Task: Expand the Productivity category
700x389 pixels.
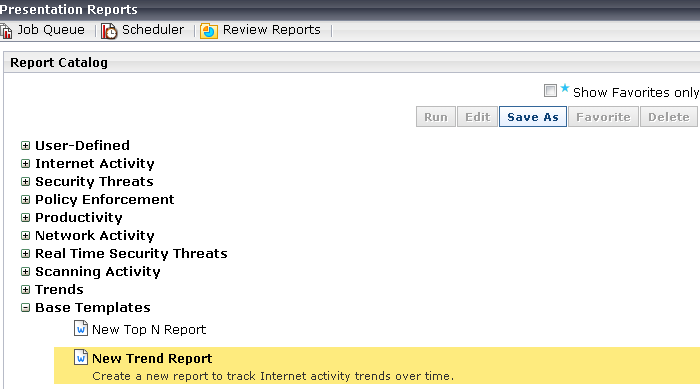Action: (x=25, y=218)
